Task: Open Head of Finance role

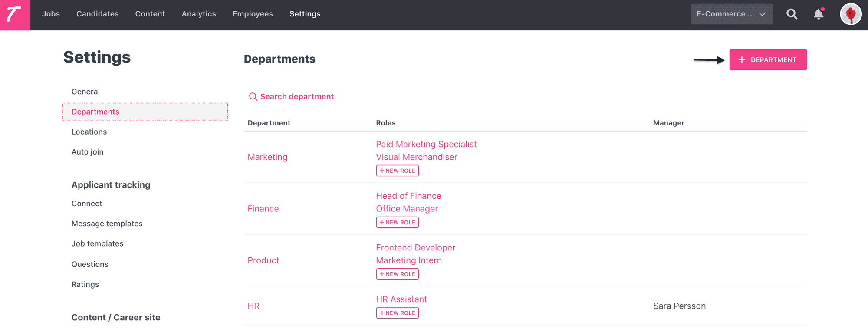Action: point(408,196)
